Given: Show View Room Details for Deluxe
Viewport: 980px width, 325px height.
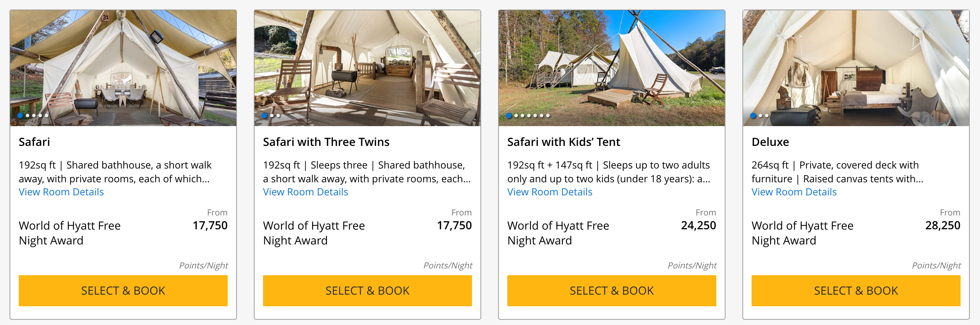Looking at the screenshot, I should click(794, 192).
